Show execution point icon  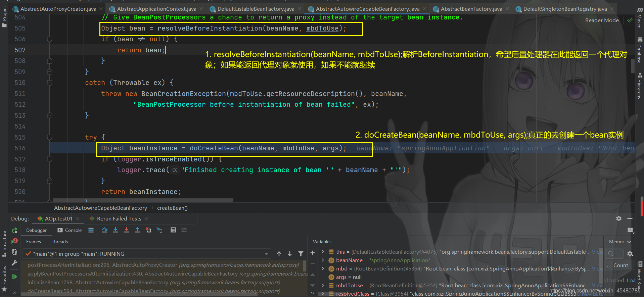[x=91, y=230]
